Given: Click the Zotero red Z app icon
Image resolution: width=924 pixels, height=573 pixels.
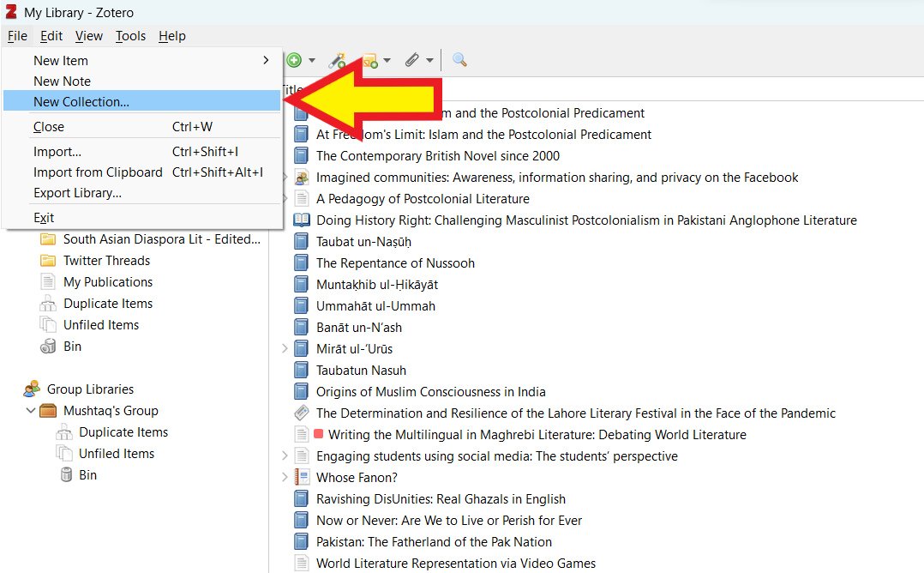Looking at the screenshot, I should (11, 11).
